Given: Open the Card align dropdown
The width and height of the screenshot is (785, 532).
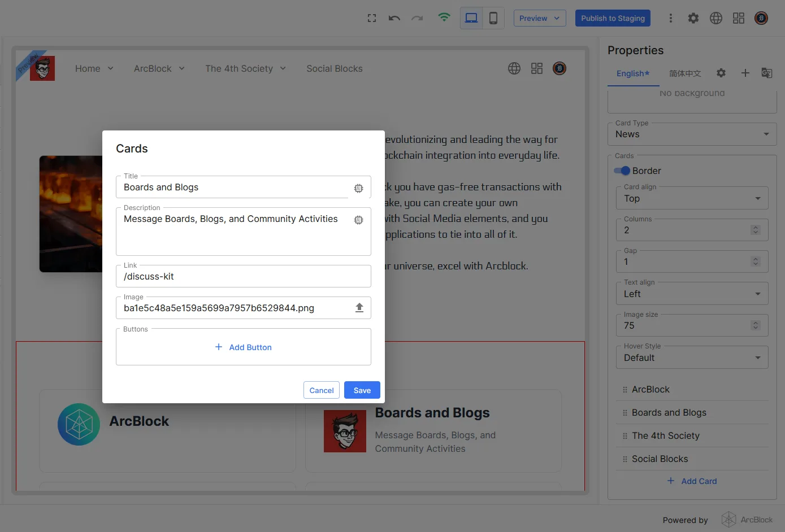Looking at the screenshot, I should click(x=692, y=199).
